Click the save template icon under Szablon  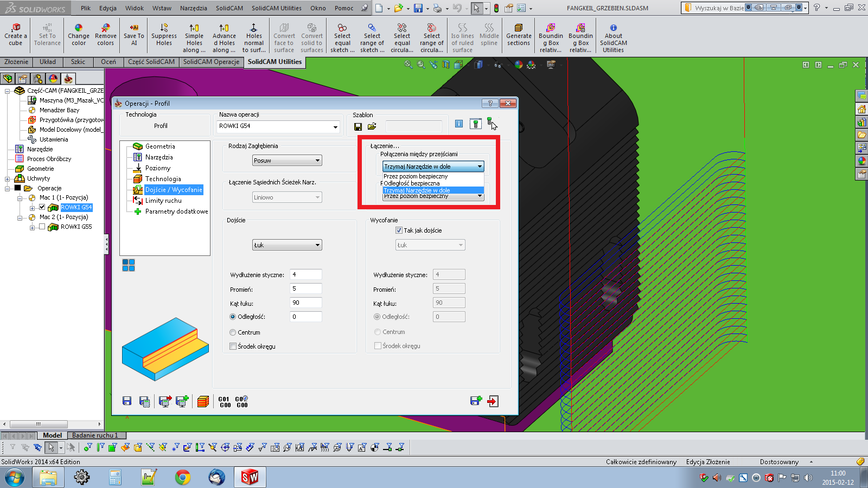click(x=358, y=126)
